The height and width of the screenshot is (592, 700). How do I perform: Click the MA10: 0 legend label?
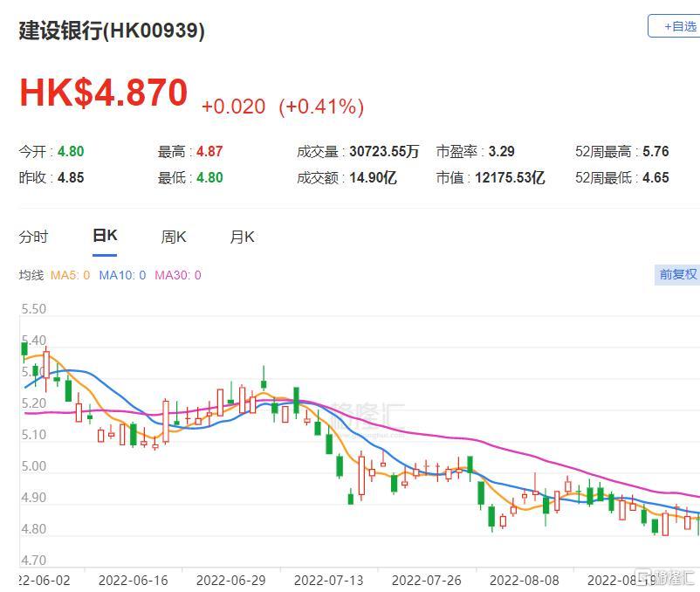point(122,275)
